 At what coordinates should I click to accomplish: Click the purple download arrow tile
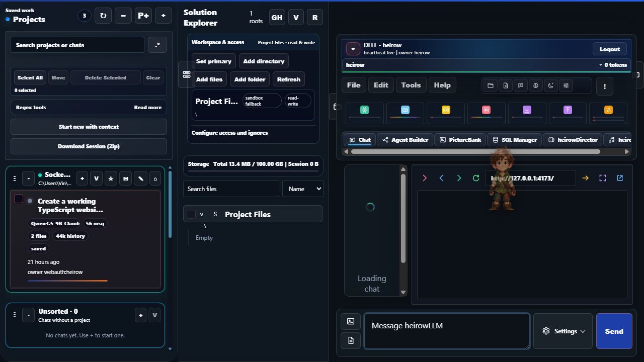coord(527,113)
